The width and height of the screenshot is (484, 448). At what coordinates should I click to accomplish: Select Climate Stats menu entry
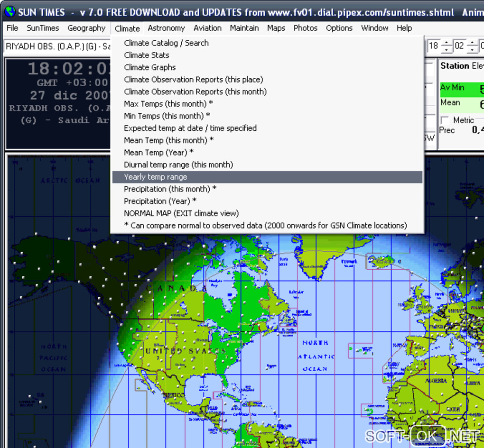[267, 55]
